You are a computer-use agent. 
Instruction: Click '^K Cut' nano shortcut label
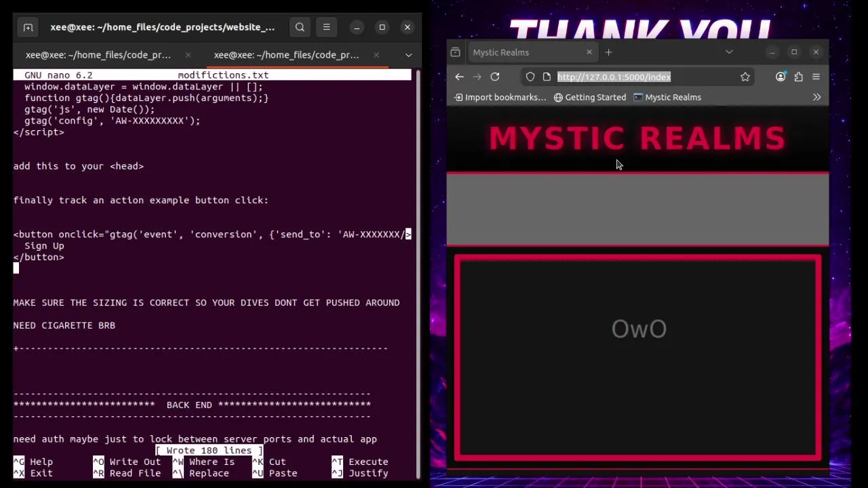pos(269,462)
